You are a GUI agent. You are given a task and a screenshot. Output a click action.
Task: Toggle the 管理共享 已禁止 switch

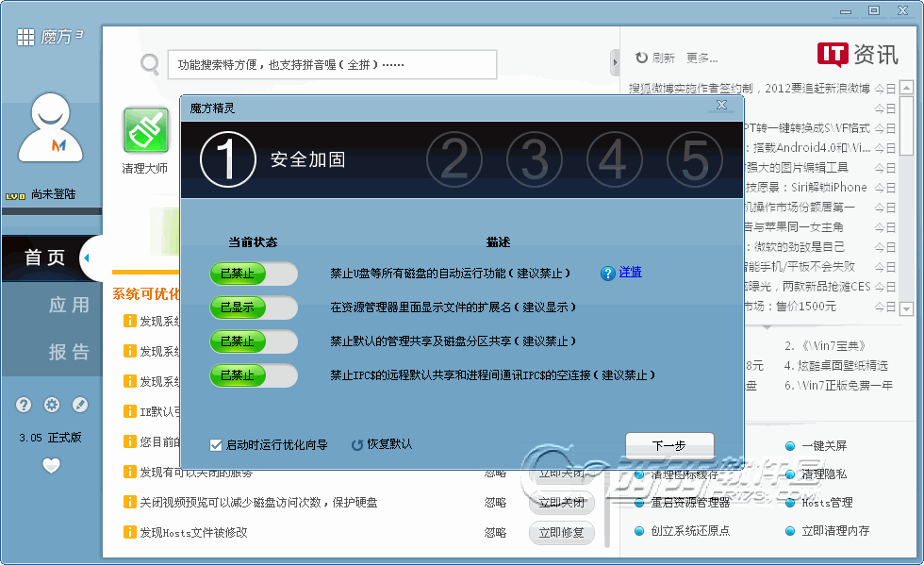point(254,341)
